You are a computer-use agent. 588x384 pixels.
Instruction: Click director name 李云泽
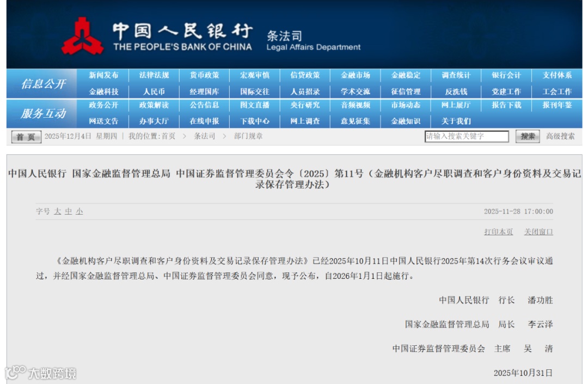(x=541, y=325)
